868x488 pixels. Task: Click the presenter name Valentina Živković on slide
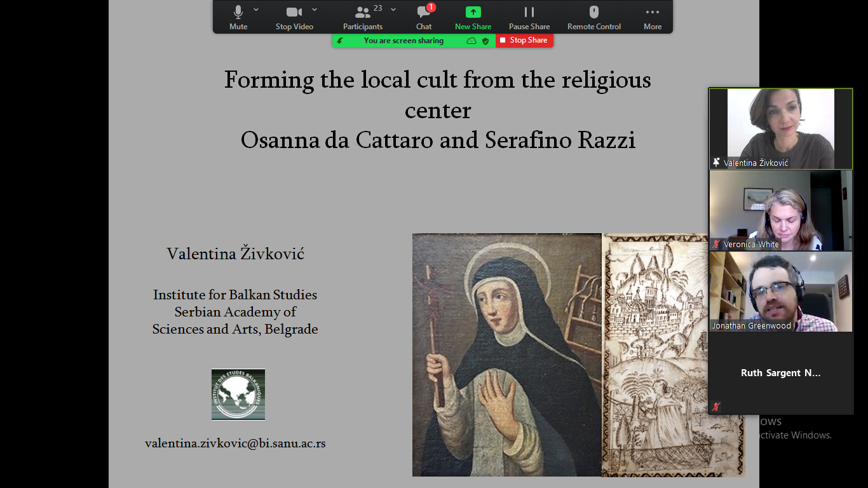235,254
